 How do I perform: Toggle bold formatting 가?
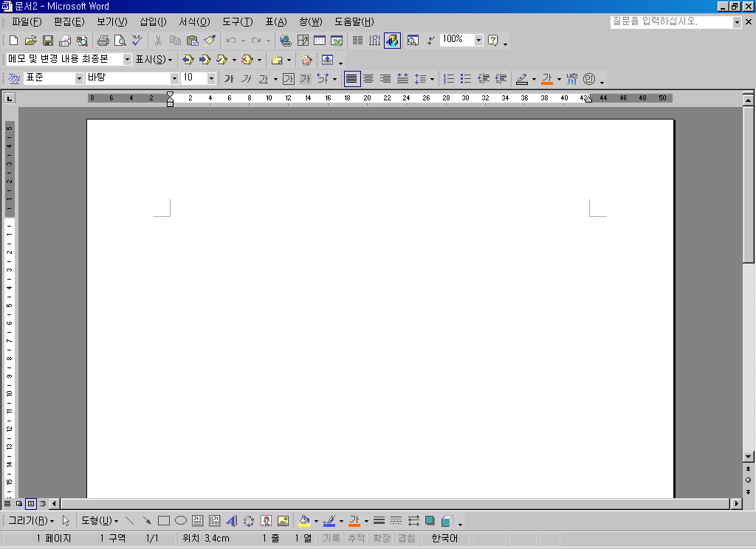click(x=229, y=78)
